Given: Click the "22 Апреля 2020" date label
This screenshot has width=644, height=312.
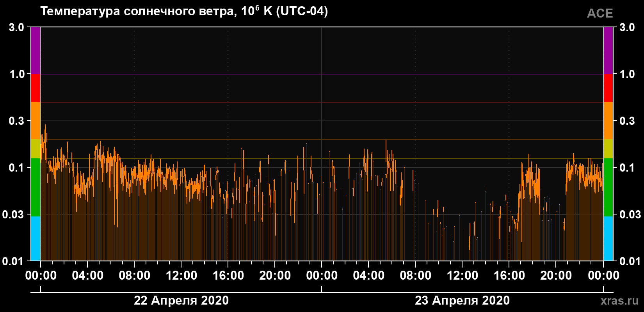Looking at the screenshot, I should point(181,300).
